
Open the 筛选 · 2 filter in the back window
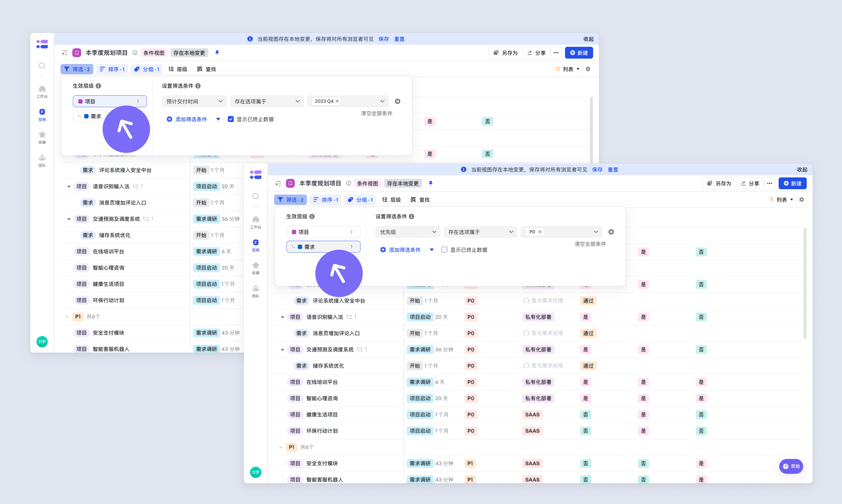click(x=77, y=69)
